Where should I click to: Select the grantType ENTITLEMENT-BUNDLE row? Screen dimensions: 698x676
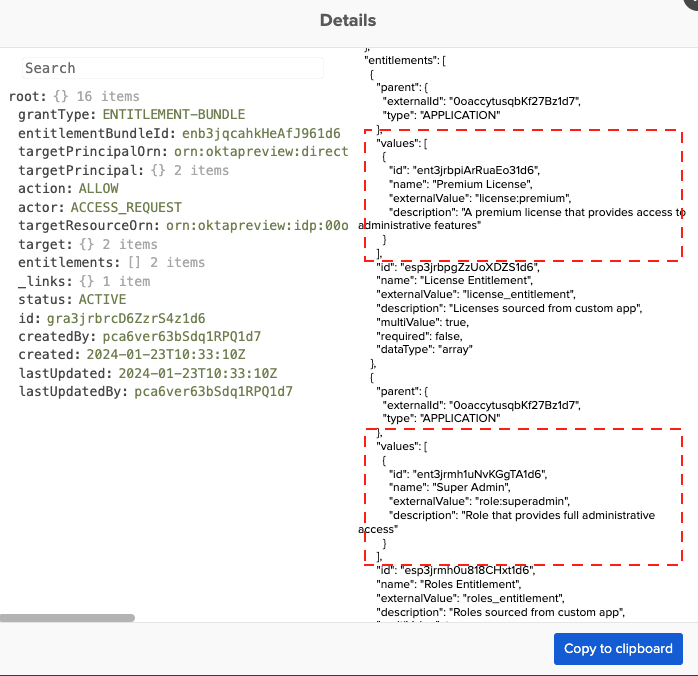coord(130,115)
